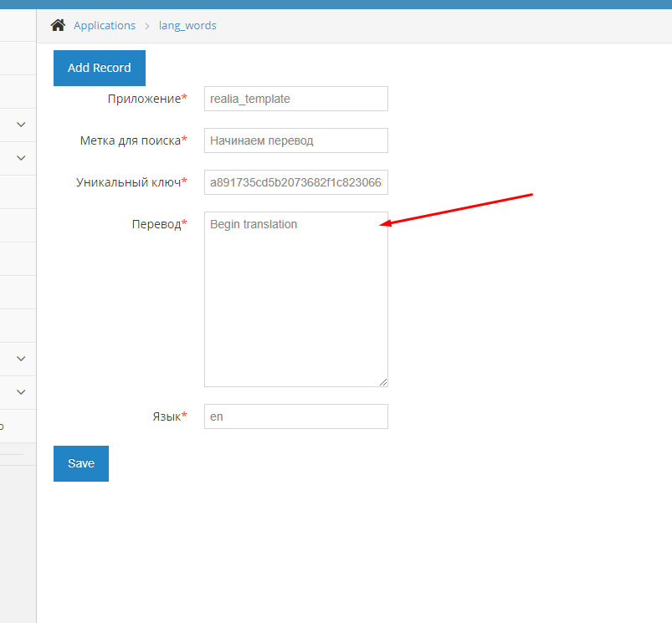The width and height of the screenshot is (672, 623).
Task: Click the Приложение field label
Action: pos(144,99)
